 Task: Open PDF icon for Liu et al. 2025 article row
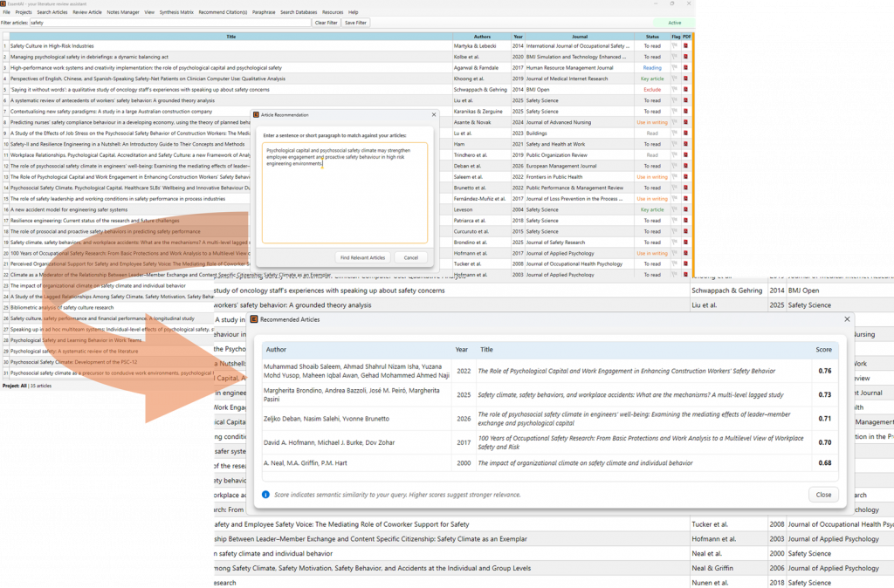coord(685,100)
